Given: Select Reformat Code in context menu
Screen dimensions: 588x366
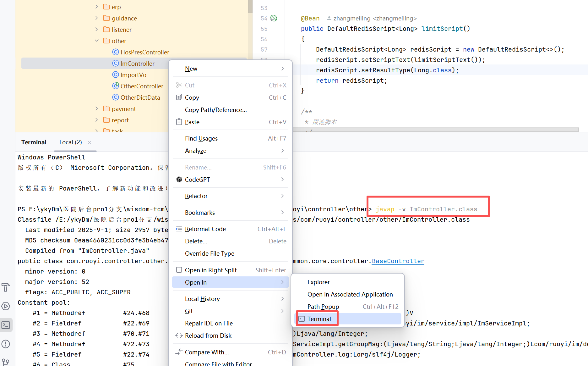Looking at the screenshot, I should [205, 229].
